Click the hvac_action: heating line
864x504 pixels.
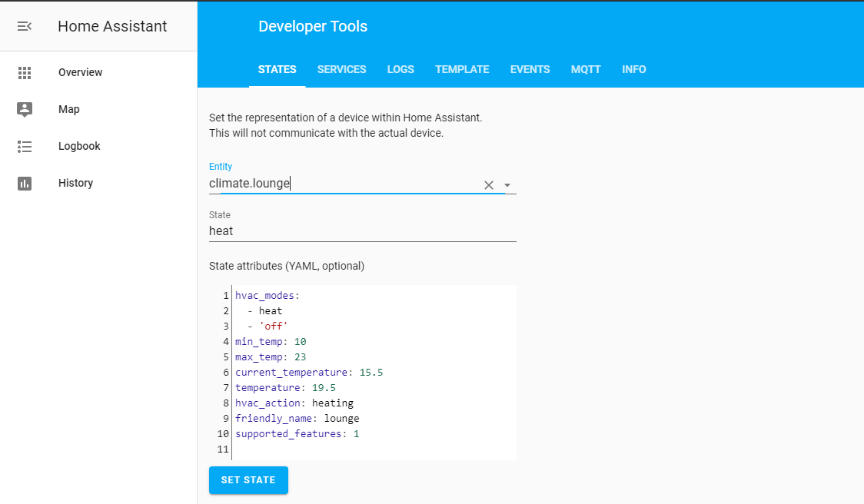(x=294, y=404)
